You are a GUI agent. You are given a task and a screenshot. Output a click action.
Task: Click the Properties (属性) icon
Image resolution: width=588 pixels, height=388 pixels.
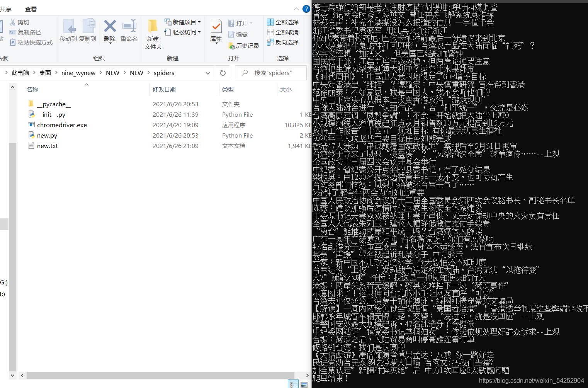216,26
